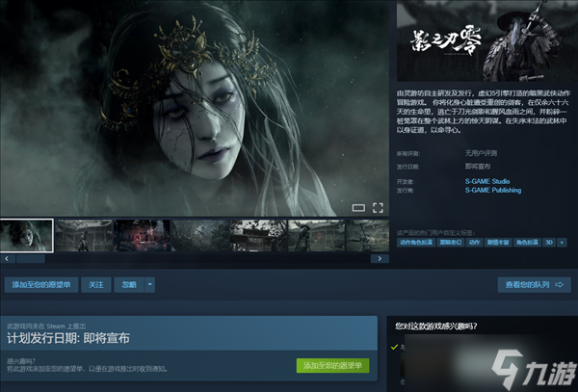Select the 3D tag
Screen dimensions: 578x392
tap(549, 242)
